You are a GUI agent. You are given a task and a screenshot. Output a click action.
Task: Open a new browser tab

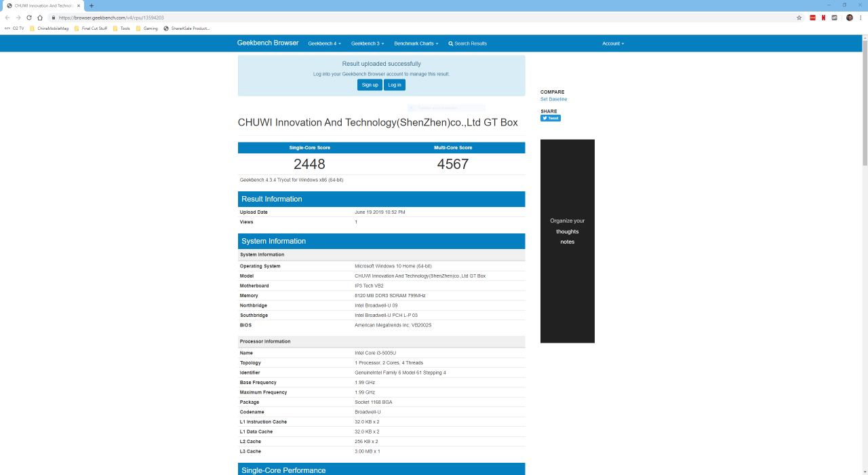[x=92, y=5]
